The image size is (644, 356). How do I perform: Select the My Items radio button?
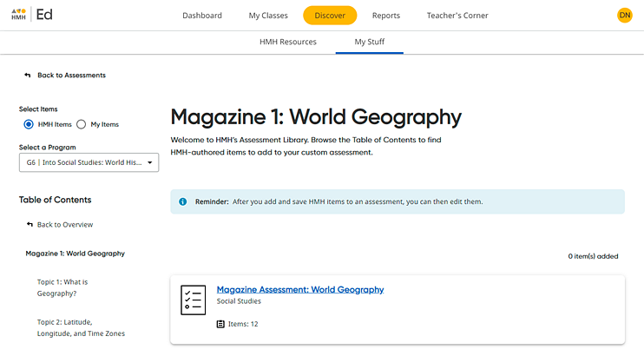click(82, 124)
